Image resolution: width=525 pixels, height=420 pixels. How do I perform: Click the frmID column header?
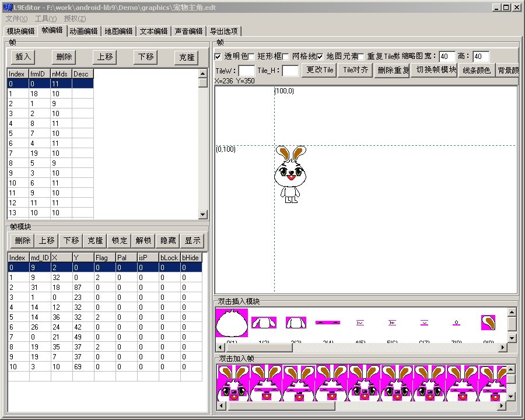click(x=40, y=74)
